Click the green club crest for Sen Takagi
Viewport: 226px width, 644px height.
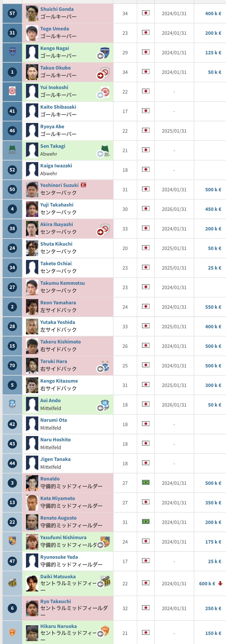[x=105, y=150]
